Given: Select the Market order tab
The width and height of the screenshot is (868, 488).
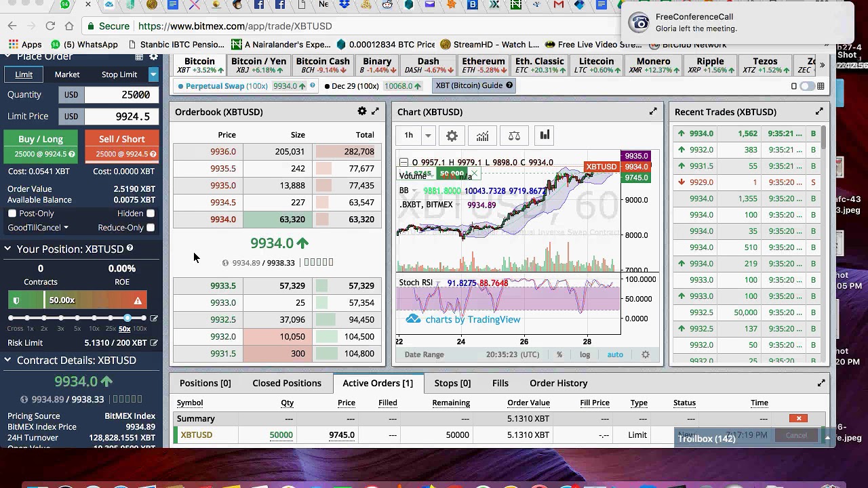Looking at the screenshot, I should [67, 75].
